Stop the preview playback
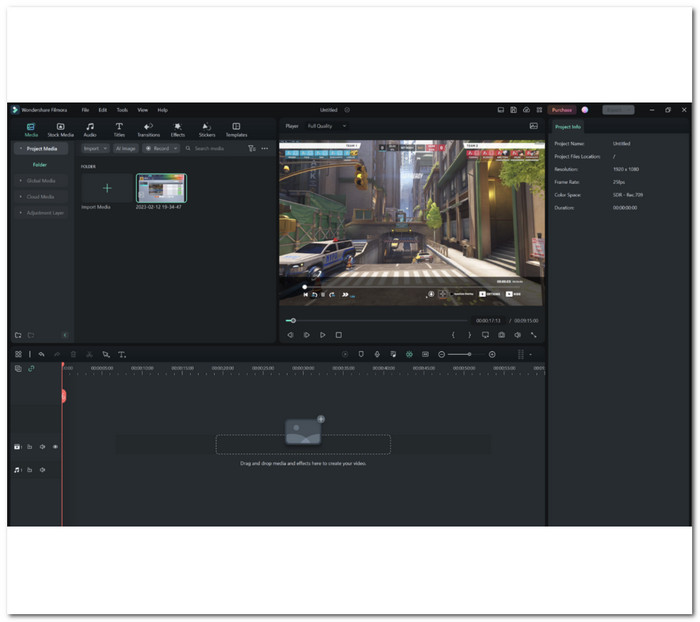This screenshot has width=700, height=622. [339, 335]
